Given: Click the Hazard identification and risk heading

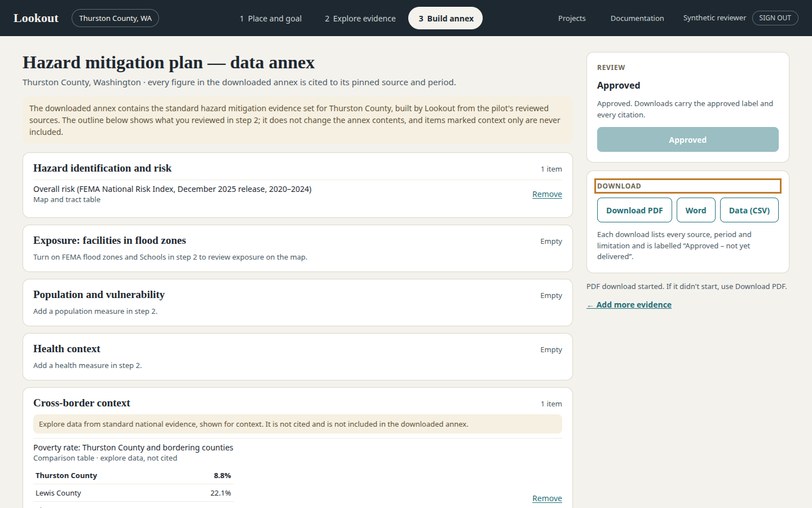Looking at the screenshot, I should 102,168.
